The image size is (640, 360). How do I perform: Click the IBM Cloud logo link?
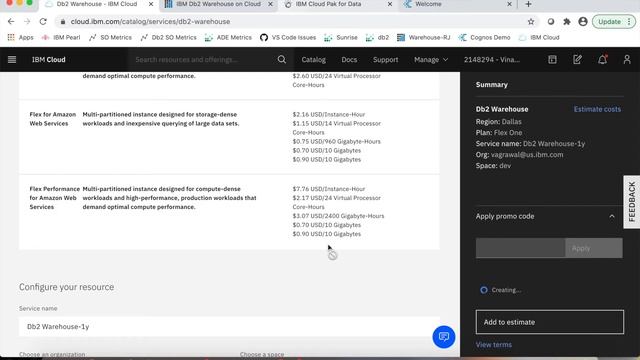coord(49,60)
